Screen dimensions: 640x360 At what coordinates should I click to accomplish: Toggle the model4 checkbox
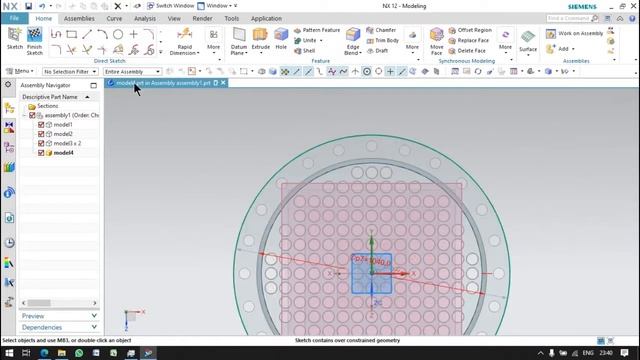41,153
